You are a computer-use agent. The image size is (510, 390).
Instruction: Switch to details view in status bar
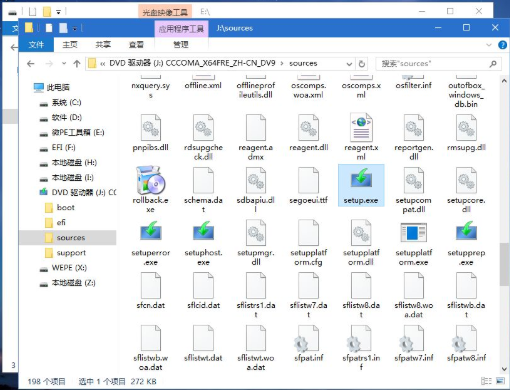486,381
